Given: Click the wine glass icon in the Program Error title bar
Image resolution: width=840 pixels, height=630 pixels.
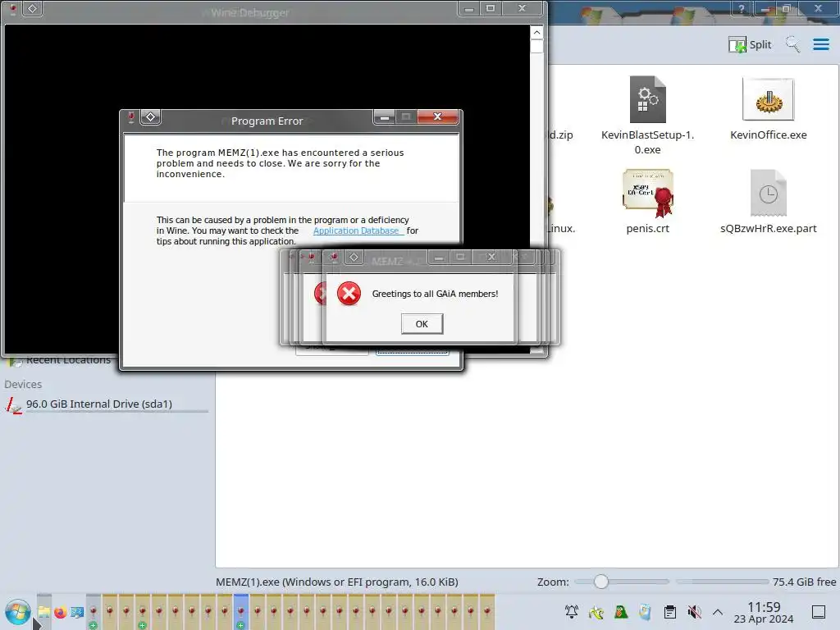Looking at the screenshot, I should click(x=130, y=116).
